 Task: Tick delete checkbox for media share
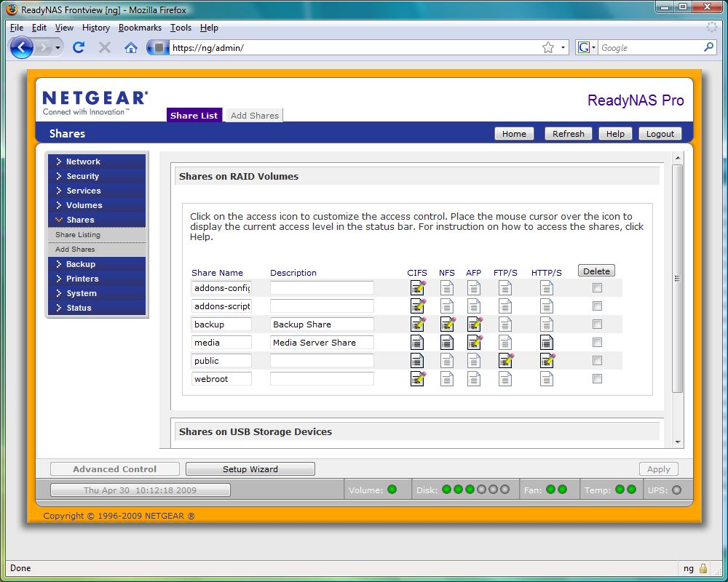pyautogui.click(x=597, y=342)
